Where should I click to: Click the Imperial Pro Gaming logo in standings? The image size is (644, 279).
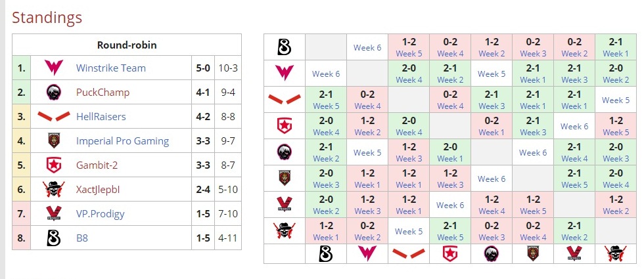point(53,140)
